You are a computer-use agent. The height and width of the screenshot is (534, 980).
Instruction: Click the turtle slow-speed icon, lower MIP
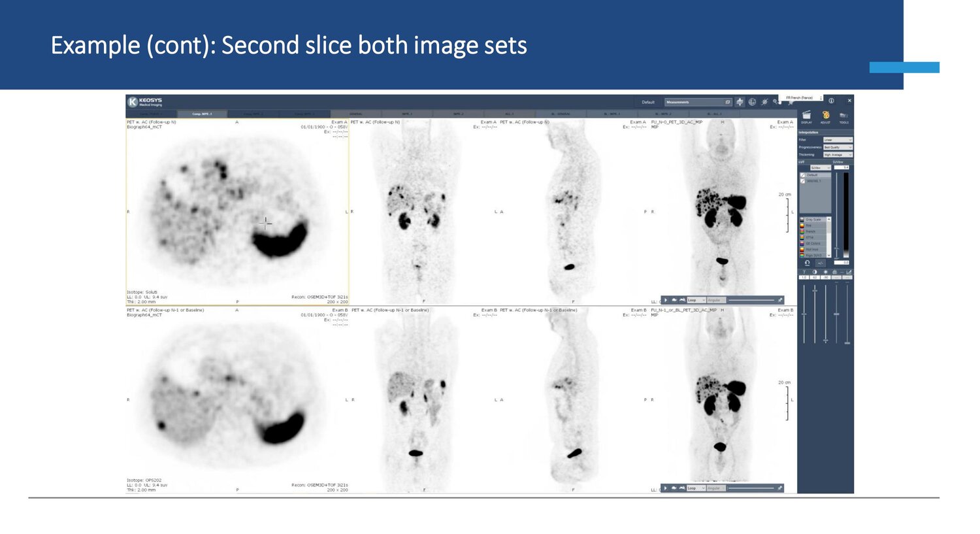click(674, 488)
